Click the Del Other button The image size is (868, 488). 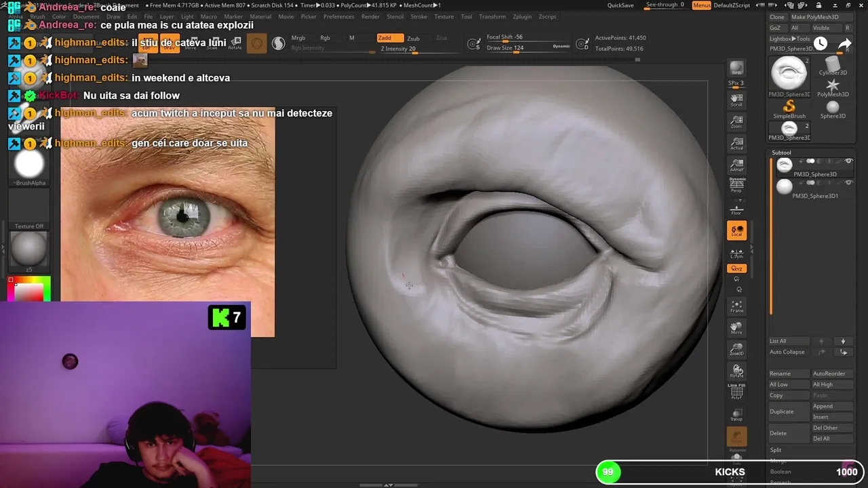pyautogui.click(x=832, y=428)
